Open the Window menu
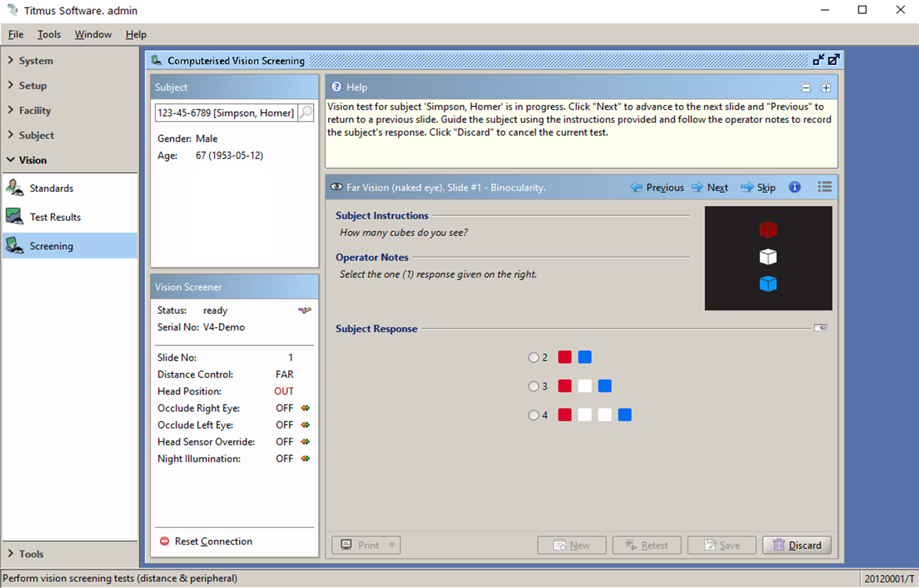Screen dimensions: 919x588 click(93, 34)
